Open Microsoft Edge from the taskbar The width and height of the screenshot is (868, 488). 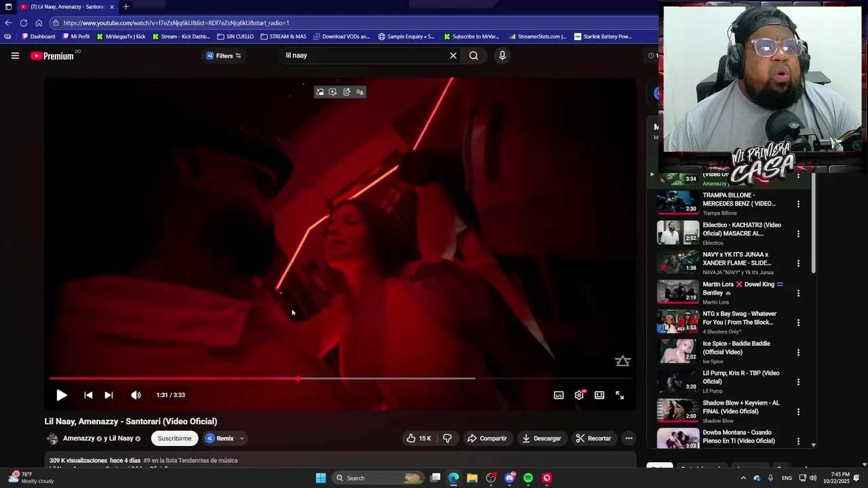pyautogui.click(x=454, y=478)
